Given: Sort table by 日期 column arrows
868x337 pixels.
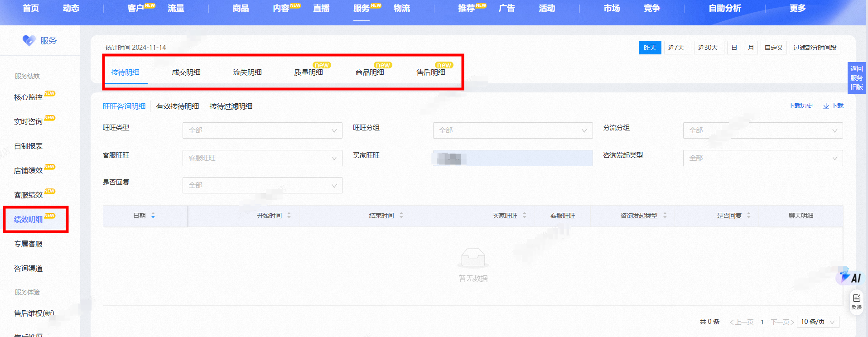Looking at the screenshot, I should [x=153, y=216].
